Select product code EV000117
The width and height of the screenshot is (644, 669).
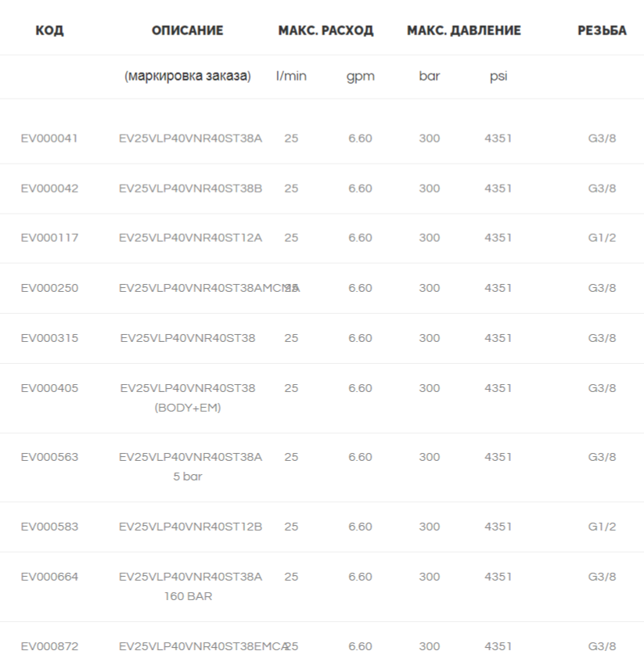point(49,238)
